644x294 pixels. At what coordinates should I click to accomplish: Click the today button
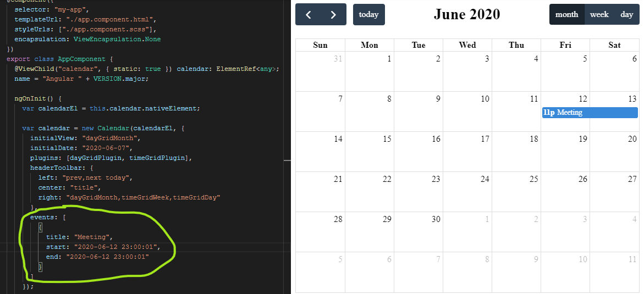tap(369, 14)
